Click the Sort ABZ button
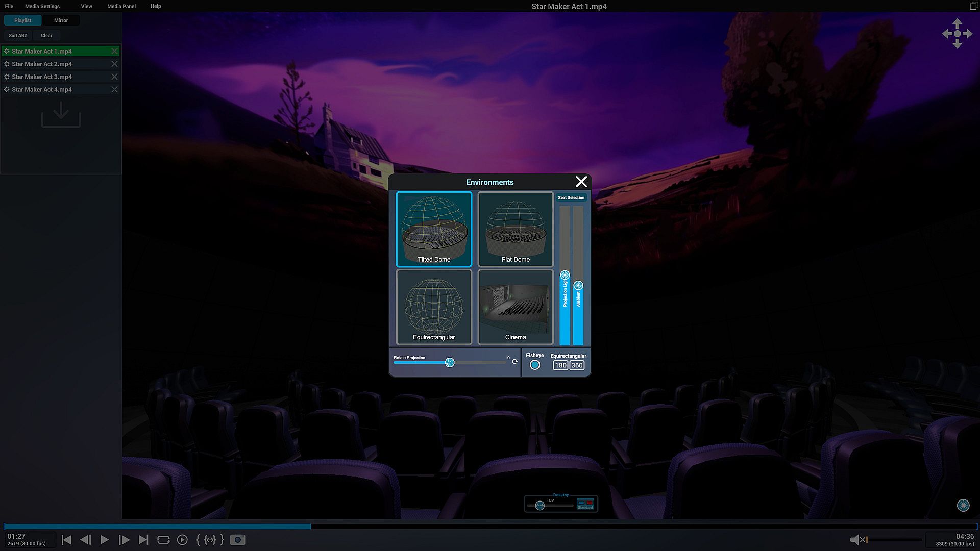 pos(18,35)
